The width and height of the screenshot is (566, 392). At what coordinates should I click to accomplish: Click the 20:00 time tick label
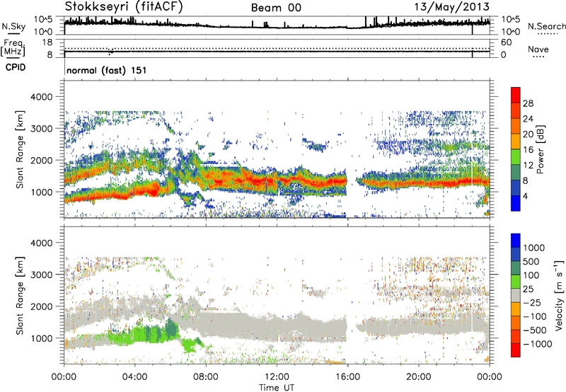[x=419, y=377]
